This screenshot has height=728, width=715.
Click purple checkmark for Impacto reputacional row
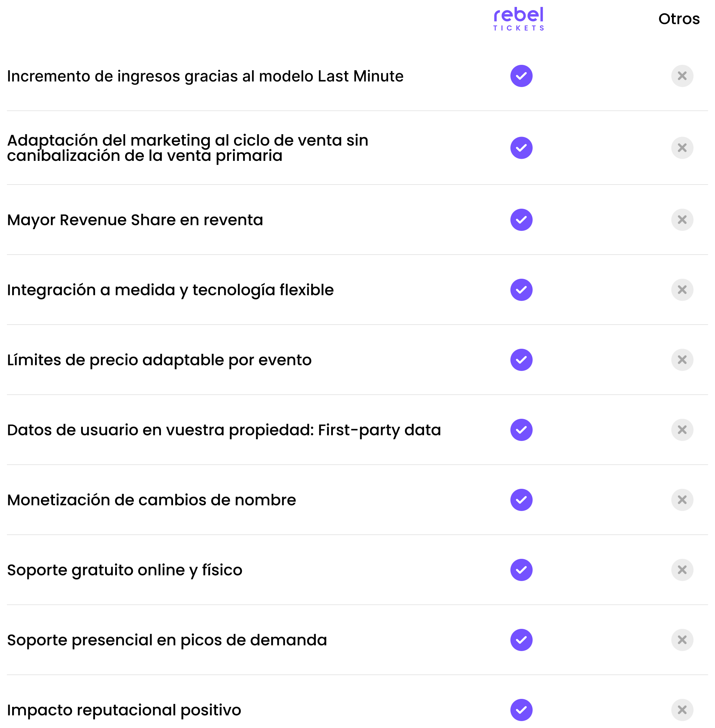click(x=521, y=710)
